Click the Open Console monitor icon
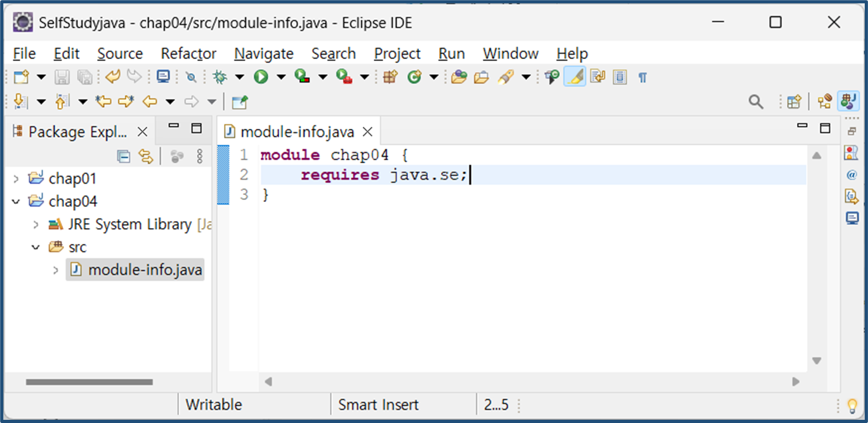Image resolution: width=868 pixels, height=423 pixels. click(x=163, y=77)
